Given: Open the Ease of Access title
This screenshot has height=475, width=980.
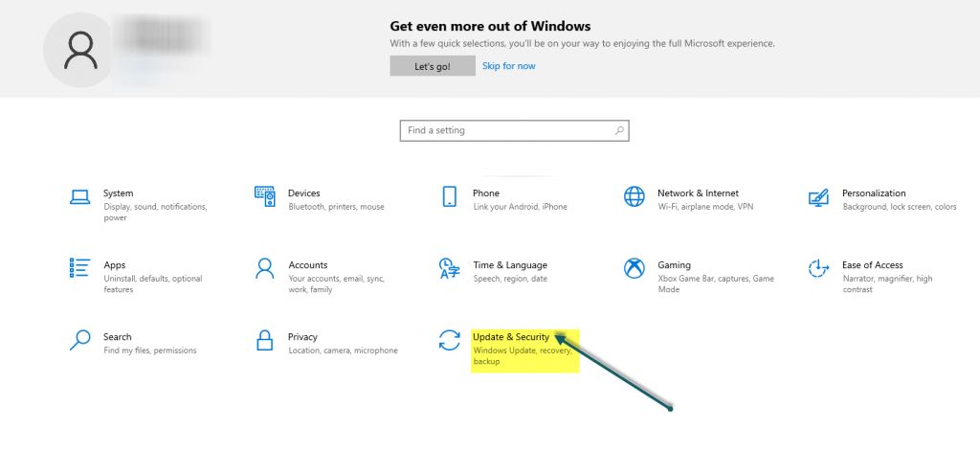Looking at the screenshot, I should pyautogui.click(x=873, y=265).
